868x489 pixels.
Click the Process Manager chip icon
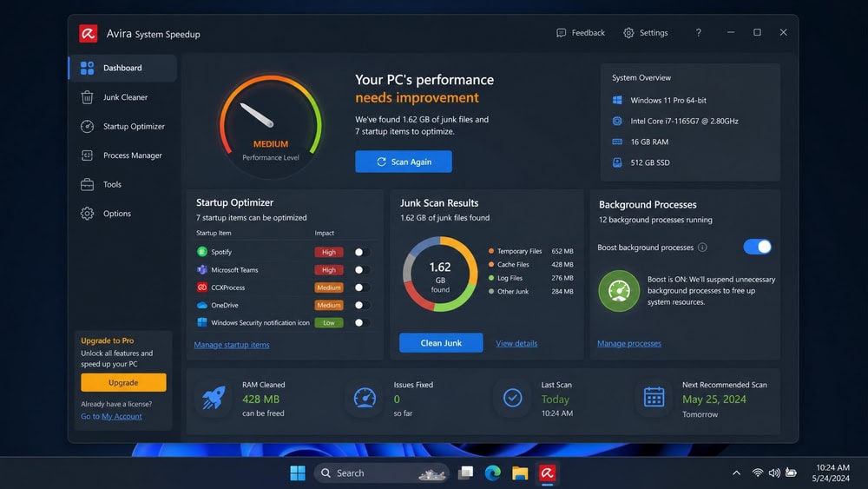tap(87, 155)
